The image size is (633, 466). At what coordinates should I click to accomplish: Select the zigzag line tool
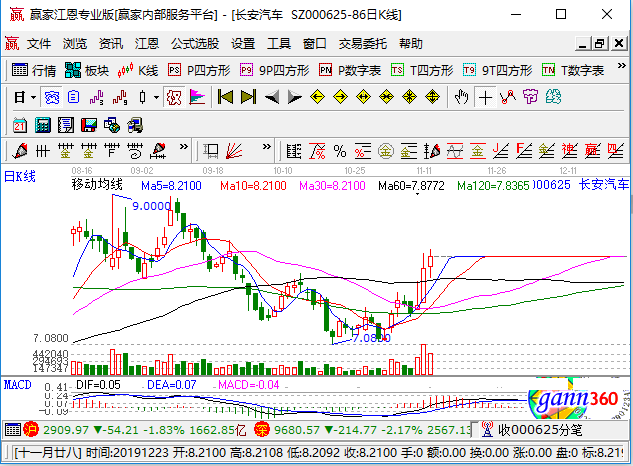coord(508,97)
